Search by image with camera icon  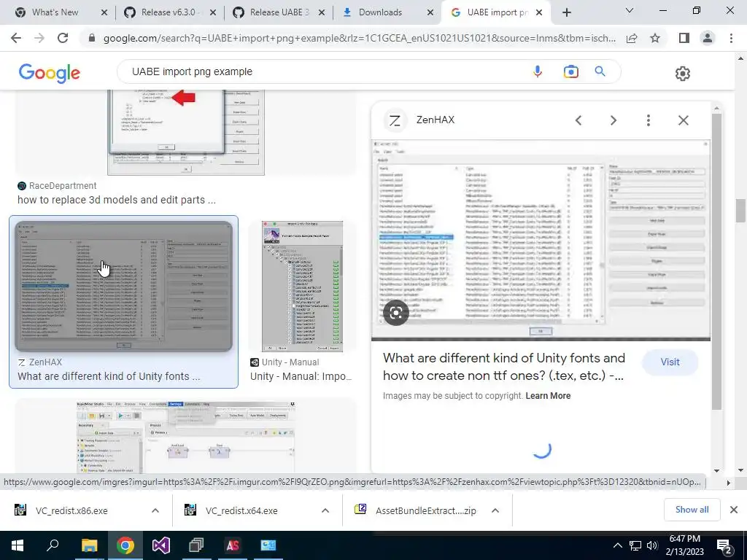[570, 71]
